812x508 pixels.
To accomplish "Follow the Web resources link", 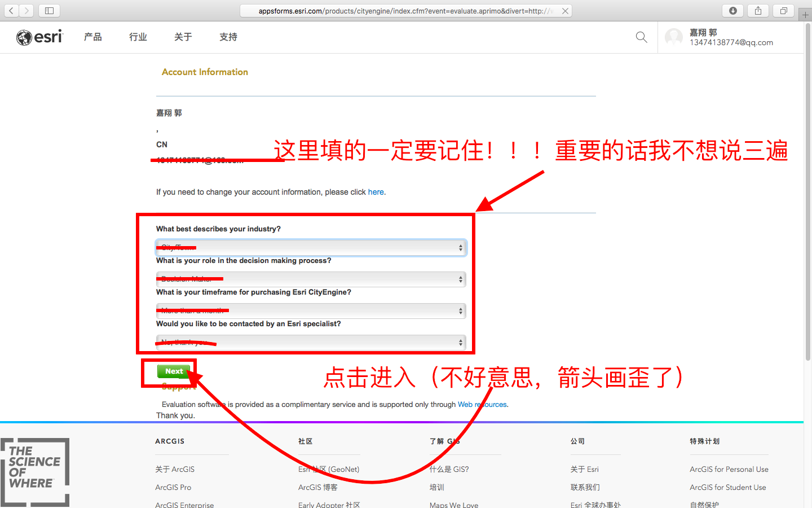I will pos(482,404).
